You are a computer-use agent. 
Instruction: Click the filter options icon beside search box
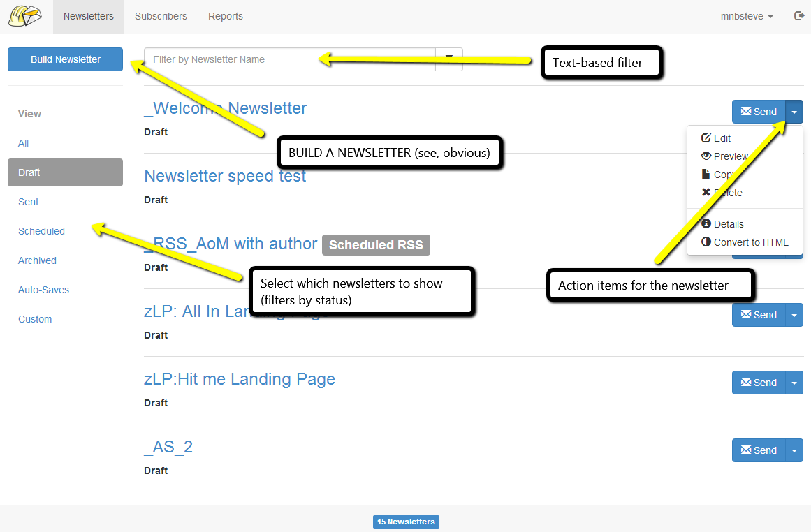pyautogui.click(x=449, y=59)
